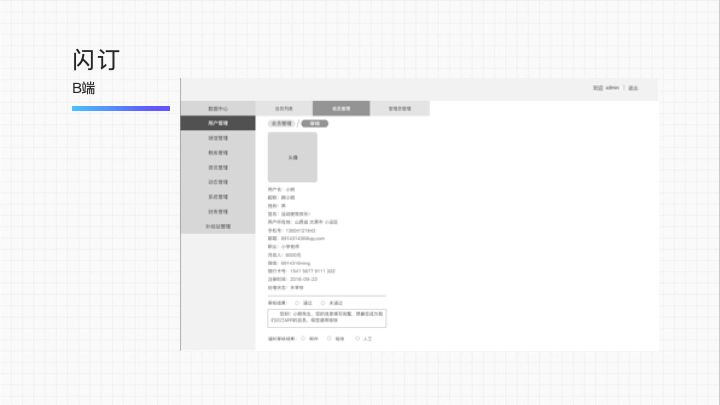Open 财务管理 in the sidebar
Image resolution: width=720 pixels, height=405 pixels.
tap(218, 212)
